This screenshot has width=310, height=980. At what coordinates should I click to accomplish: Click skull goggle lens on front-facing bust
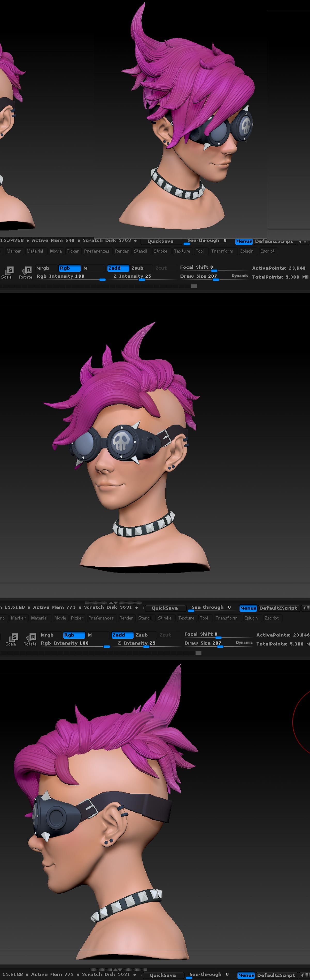122,442
